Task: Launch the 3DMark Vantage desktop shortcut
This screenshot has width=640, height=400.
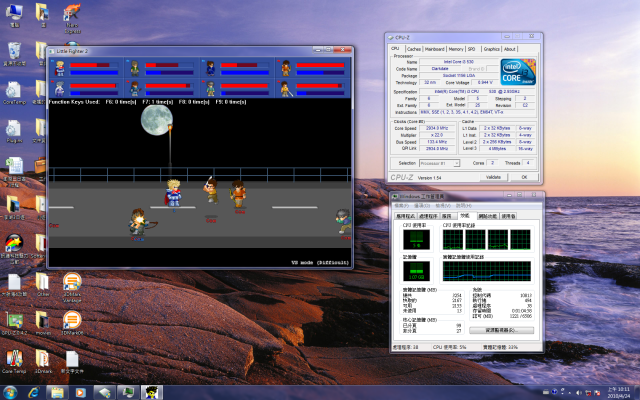Action: tap(72, 287)
